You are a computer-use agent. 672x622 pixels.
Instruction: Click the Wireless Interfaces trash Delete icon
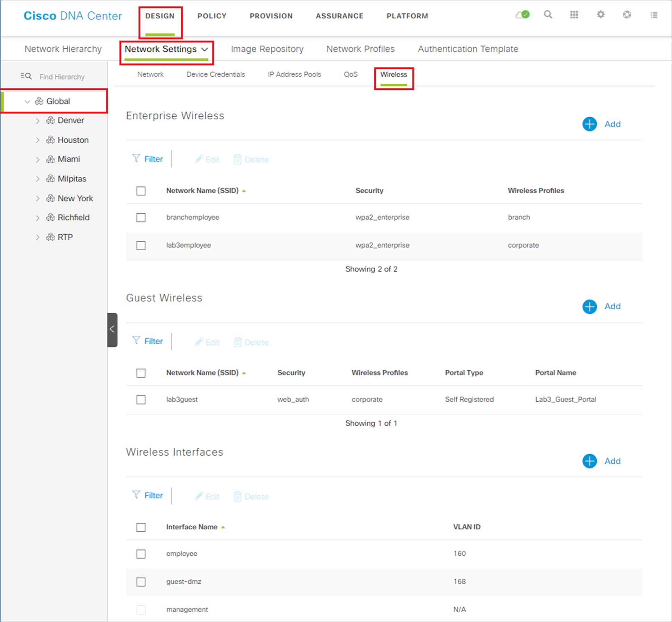click(x=238, y=496)
